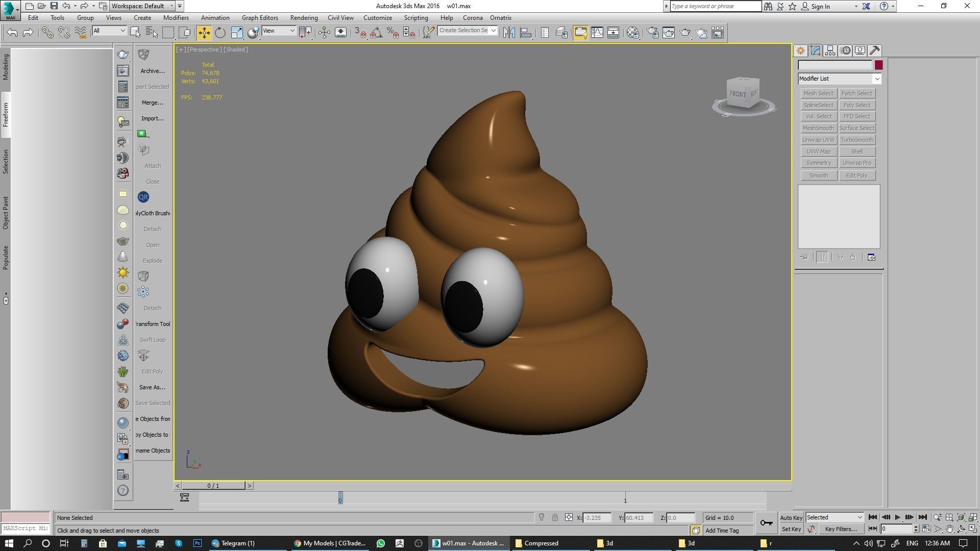This screenshot has width=980, height=551.
Task: Switch to the Create command panel tab
Action: point(800,51)
